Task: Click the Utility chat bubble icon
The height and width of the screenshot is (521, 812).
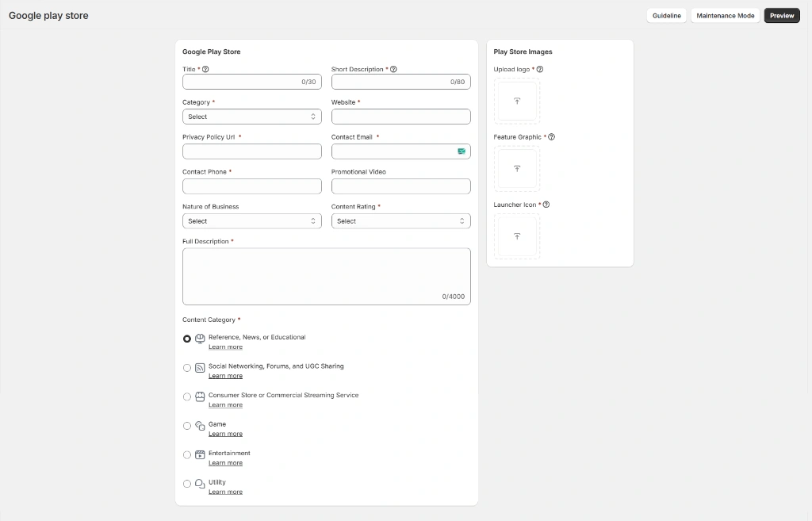Action: click(x=200, y=484)
